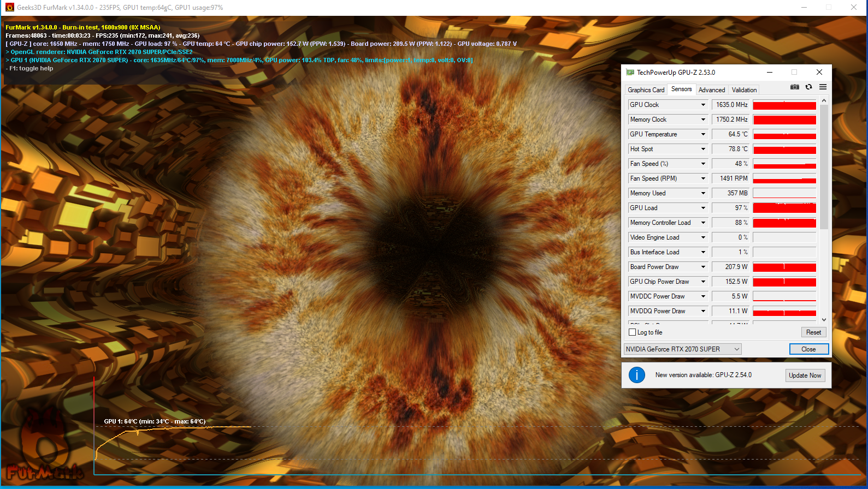
Task: Open the Advanced tab
Action: pyautogui.click(x=711, y=90)
